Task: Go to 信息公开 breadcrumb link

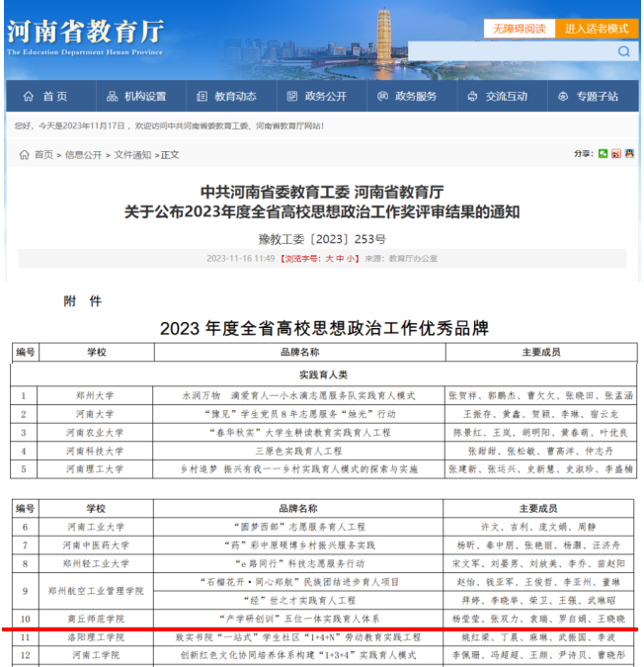Action: tap(83, 155)
